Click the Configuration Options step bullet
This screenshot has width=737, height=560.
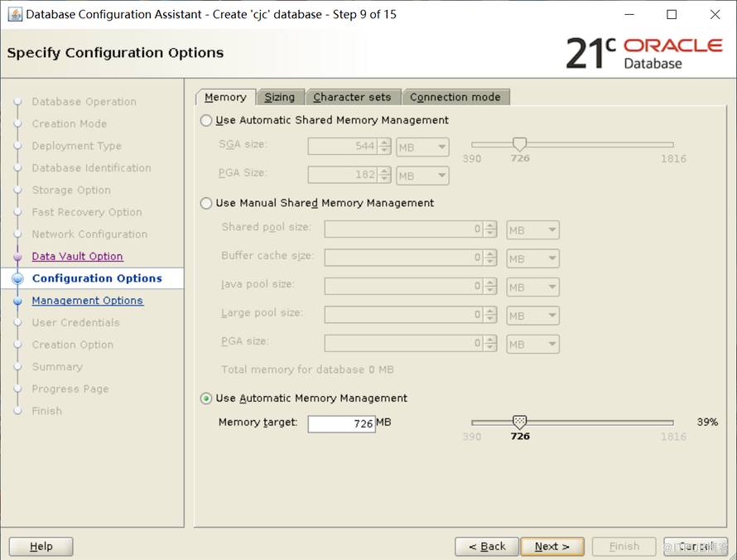pos(17,279)
